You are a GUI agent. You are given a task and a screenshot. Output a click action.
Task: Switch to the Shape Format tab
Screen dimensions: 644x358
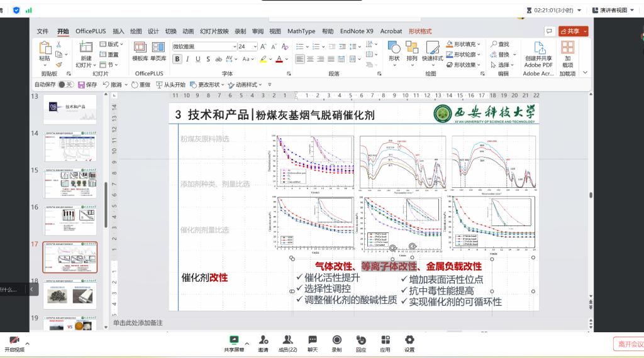point(419,31)
